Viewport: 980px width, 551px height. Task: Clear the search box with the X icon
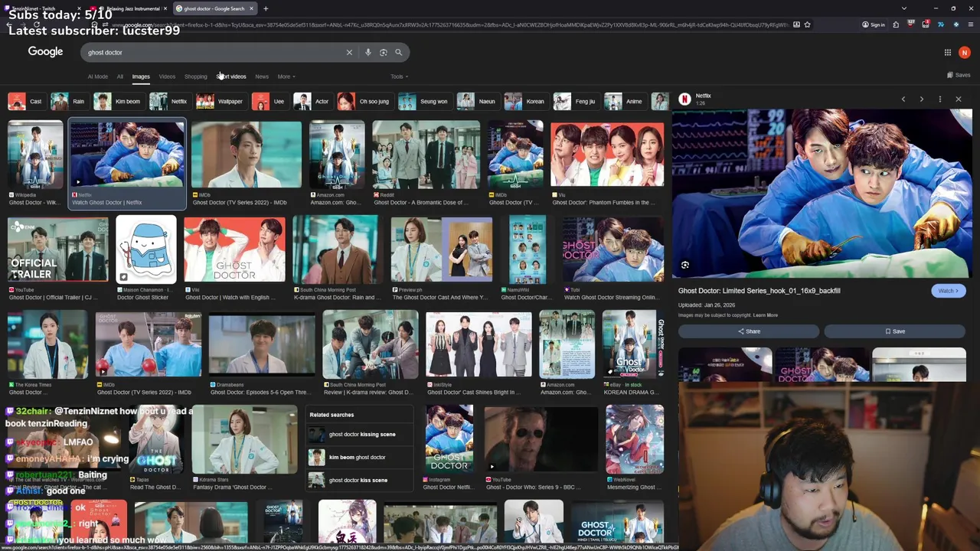349,52
